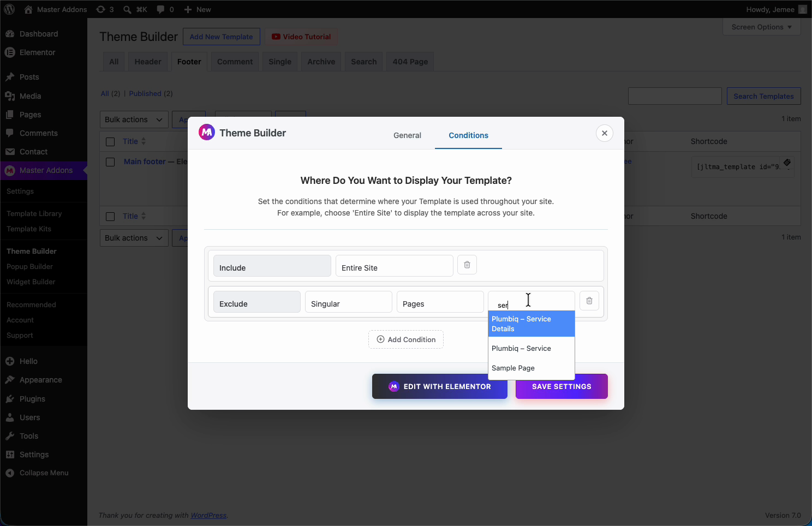The width and height of the screenshot is (812, 526).
Task: Switch to the Conditions tab
Action: pyautogui.click(x=468, y=135)
